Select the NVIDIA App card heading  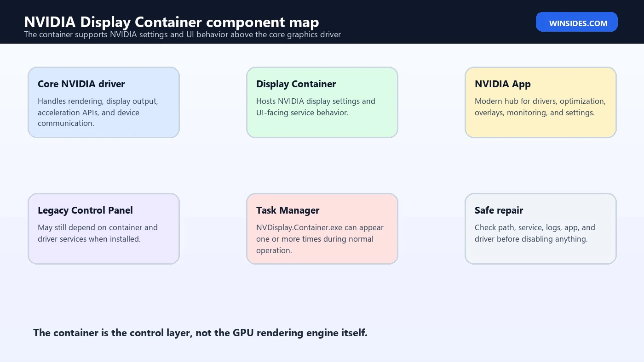pos(503,84)
